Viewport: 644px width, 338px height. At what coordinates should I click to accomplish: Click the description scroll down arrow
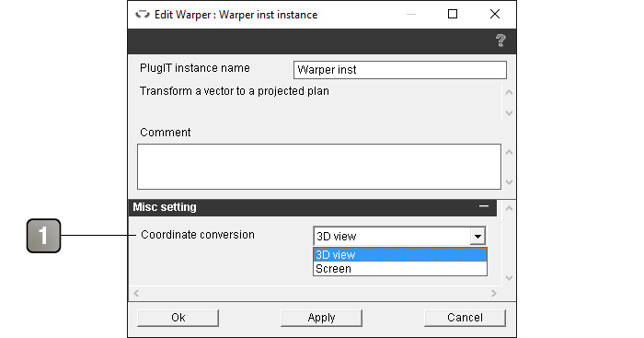[x=509, y=113]
